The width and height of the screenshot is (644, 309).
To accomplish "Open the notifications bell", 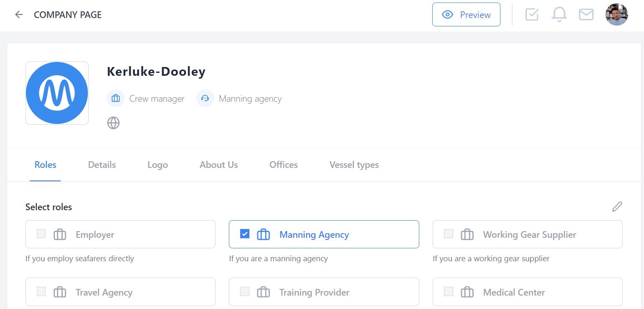I will tap(559, 15).
